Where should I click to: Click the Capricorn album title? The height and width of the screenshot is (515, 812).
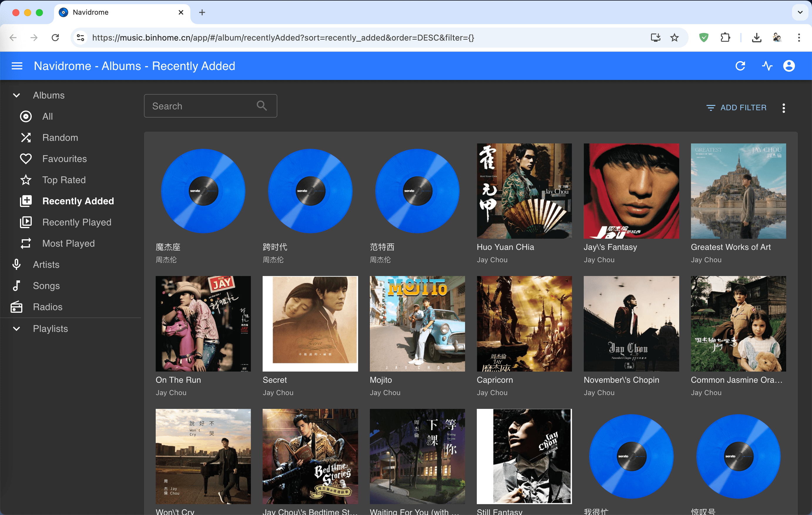tap(494, 380)
